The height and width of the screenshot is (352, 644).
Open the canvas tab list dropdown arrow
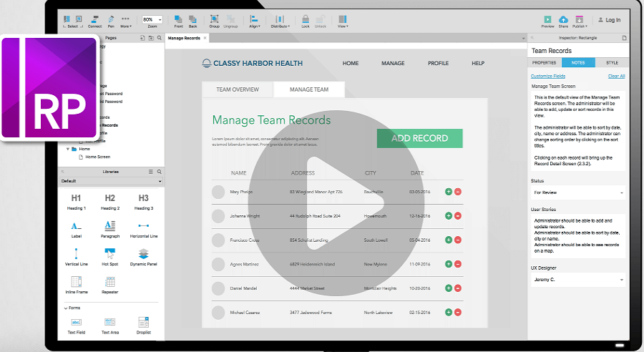coord(523,38)
